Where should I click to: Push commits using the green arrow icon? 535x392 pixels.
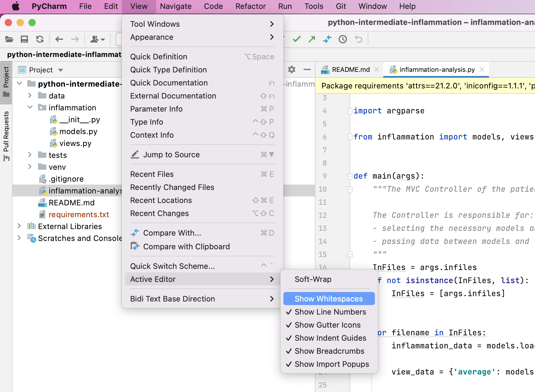click(311, 39)
